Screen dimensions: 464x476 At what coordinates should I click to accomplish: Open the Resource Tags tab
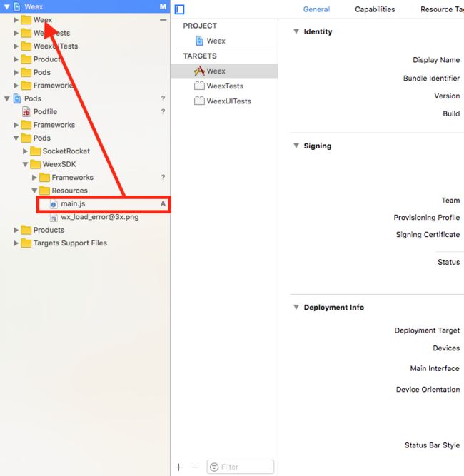442,9
